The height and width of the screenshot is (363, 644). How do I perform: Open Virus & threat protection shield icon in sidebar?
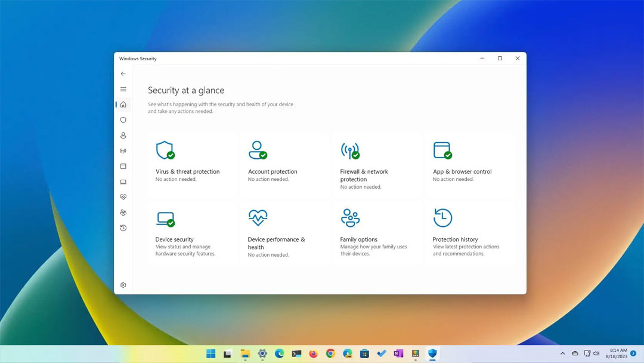(123, 120)
